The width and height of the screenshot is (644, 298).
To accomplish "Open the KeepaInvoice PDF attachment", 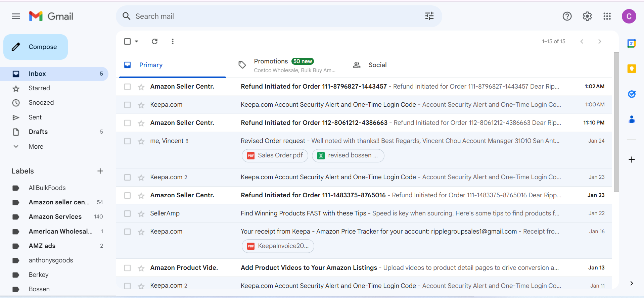I will [x=278, y=246].
